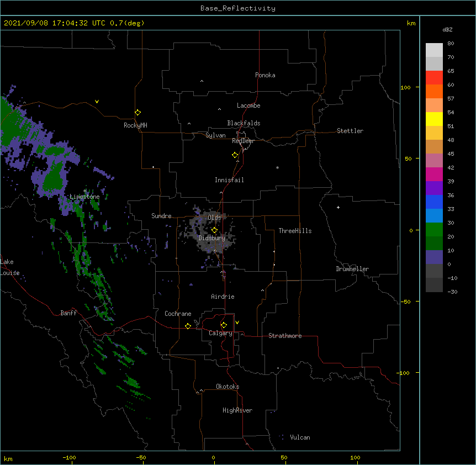Select the Strathmore label

click(x=285, y=336)
